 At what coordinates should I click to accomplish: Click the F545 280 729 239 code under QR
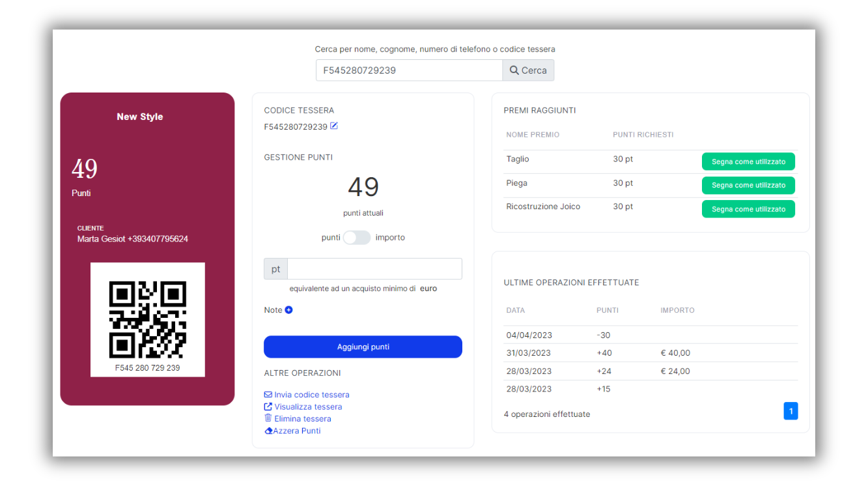click(x=147, y=367)
